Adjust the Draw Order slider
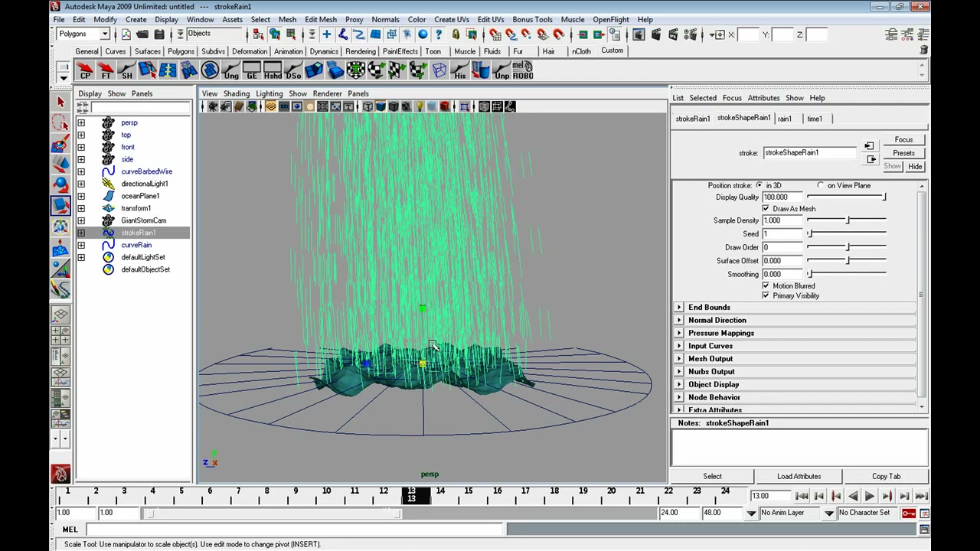980x551 pixels. tap(847, 247)
